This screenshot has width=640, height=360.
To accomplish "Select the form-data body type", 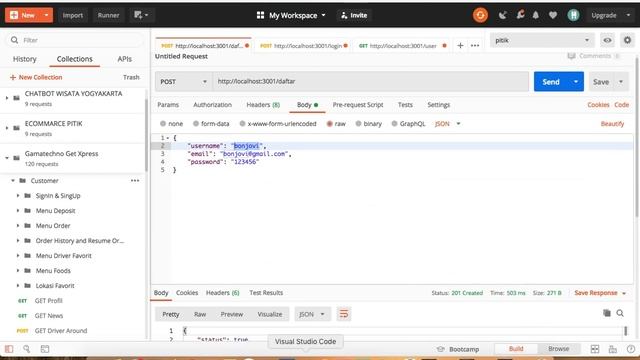I will point(196,124).
